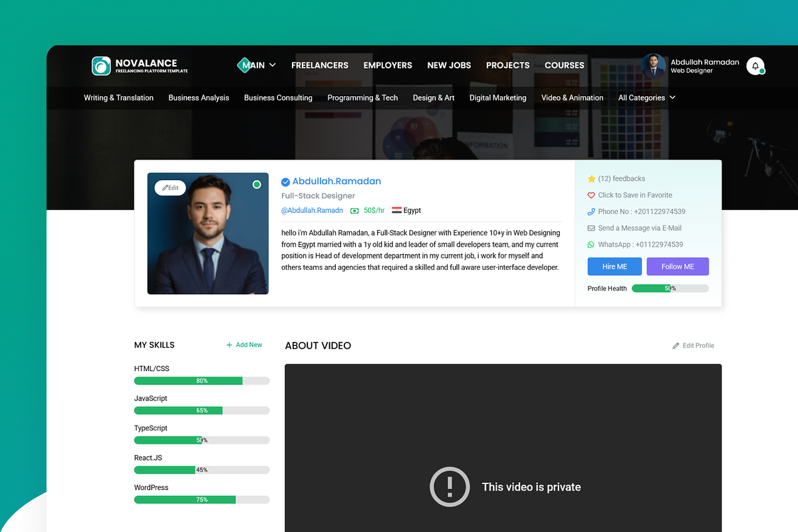The width and height of the screenshot is (798, 532).
Task: Click the exclamation icon in the video
Action: 450,487
